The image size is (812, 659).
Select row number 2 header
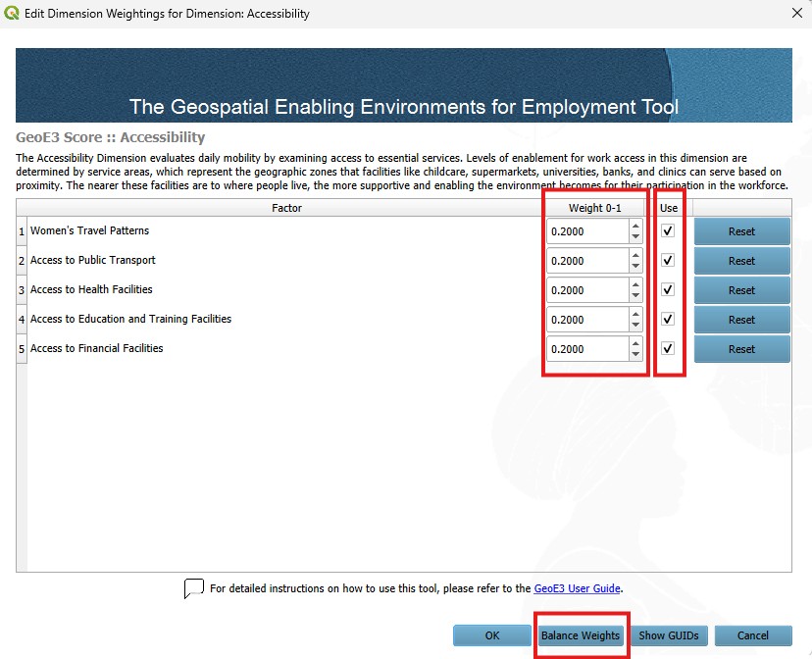pyautogui.click(x=22, y=261)
